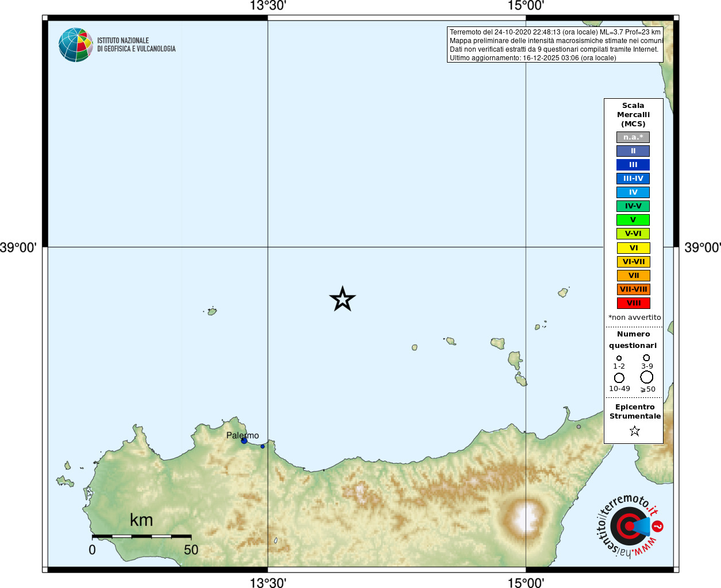
Task: Click the 3-9 questionnaires circle in the legend
Action: 646,358
